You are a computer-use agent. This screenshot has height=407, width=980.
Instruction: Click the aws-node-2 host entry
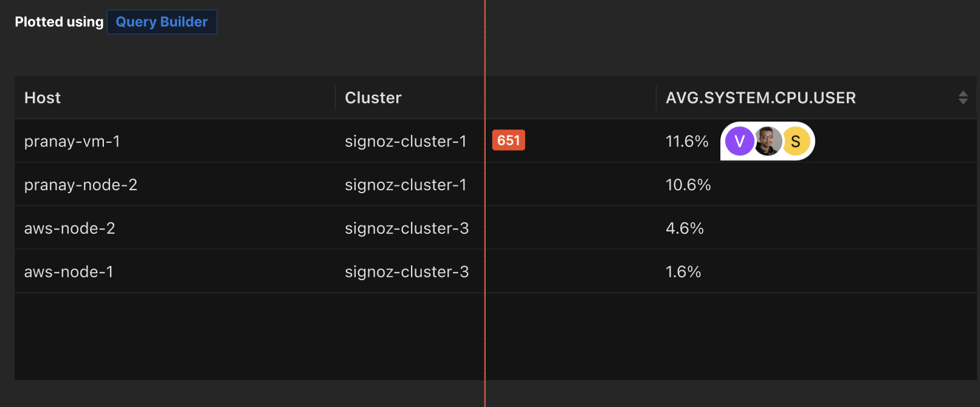click(x=69, y=228)
